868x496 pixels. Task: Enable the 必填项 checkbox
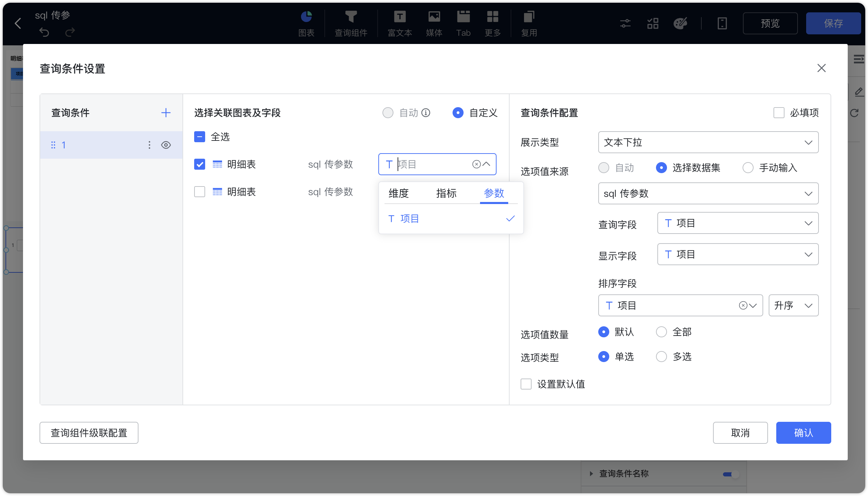point(779,113)
